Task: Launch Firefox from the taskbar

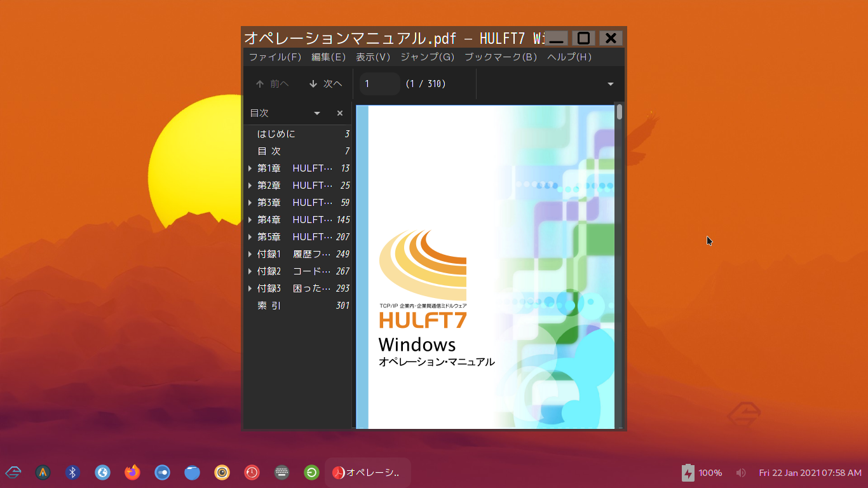Action: click(x=132, y=472)
